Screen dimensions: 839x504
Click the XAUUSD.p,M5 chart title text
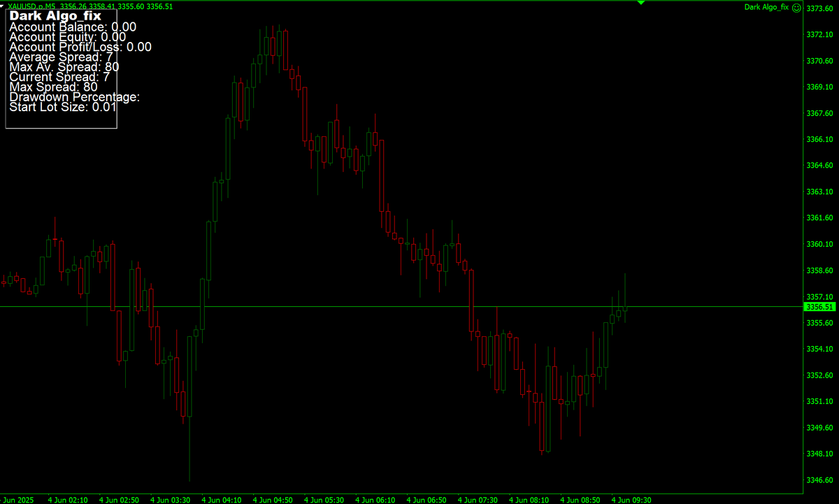pos(33,6)
